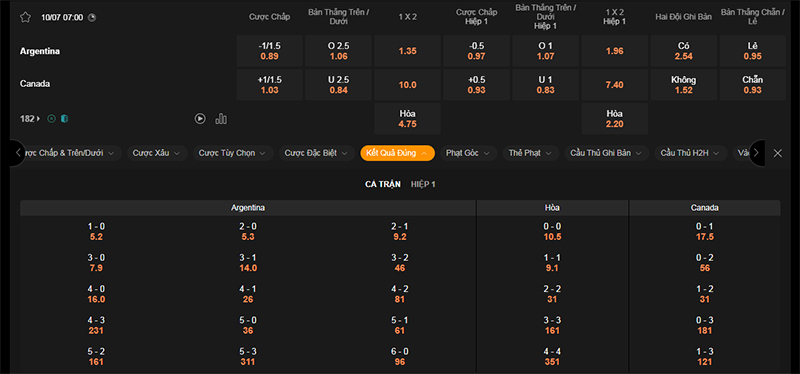Choose odd goals Lẻ at 0.95
Image resolution: width=800 pixels, height=374 pixels.
pyautogui.click(x=753, y=51)
